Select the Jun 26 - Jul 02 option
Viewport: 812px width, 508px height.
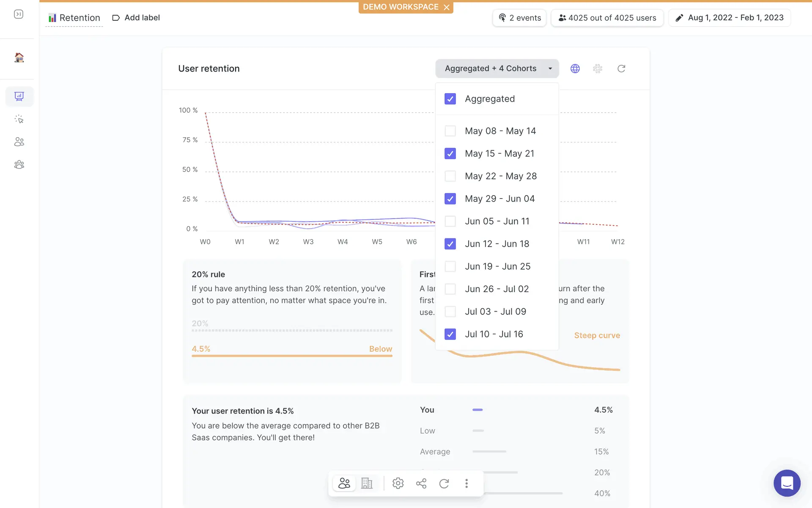[x=450, y=289]
